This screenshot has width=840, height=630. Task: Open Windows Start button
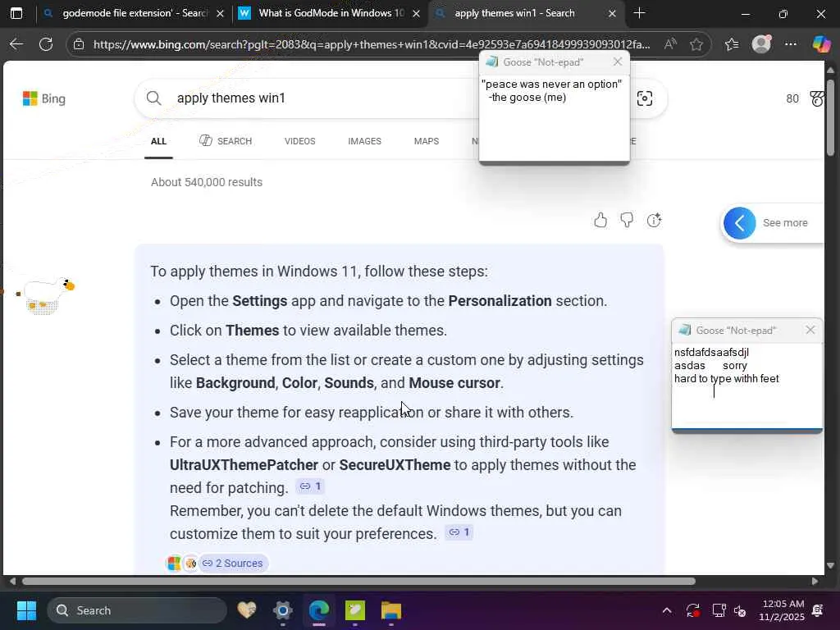[26, 610]
